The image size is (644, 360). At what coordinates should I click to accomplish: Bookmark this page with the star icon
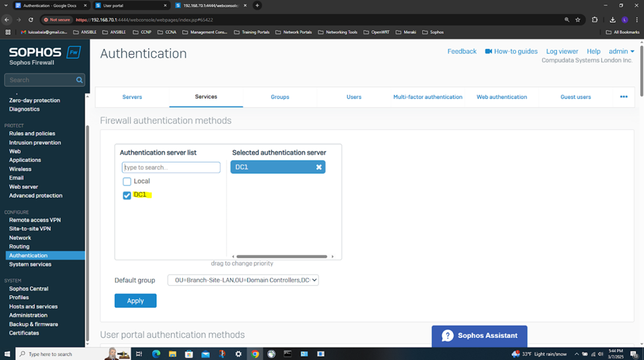578,20
